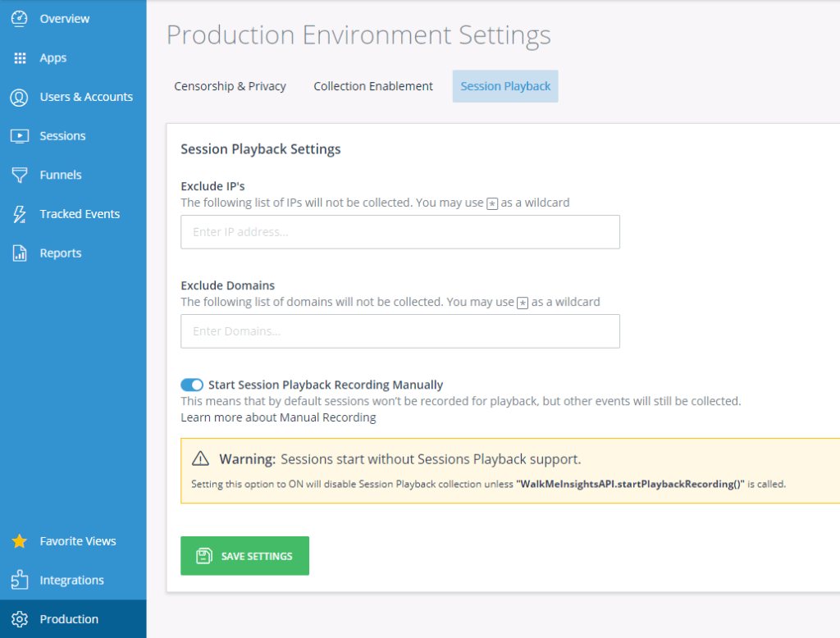
Task: Click the Favorite Views star icon
Action: click(20, 541)
